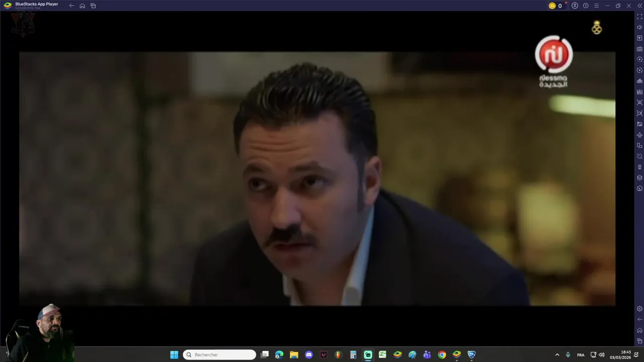644x362 pixels.
Task: Click the sync operations icon in sidebar
Action: [639, 70]
